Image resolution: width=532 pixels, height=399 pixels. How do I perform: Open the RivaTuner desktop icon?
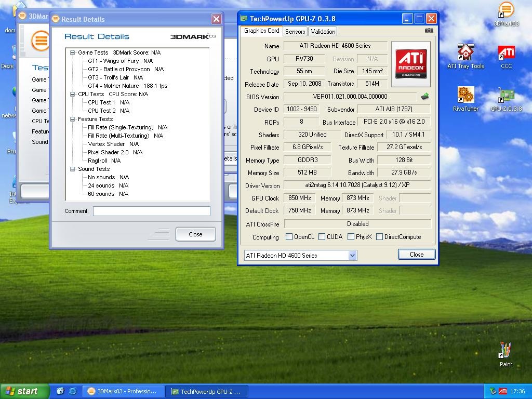point(465,96)
